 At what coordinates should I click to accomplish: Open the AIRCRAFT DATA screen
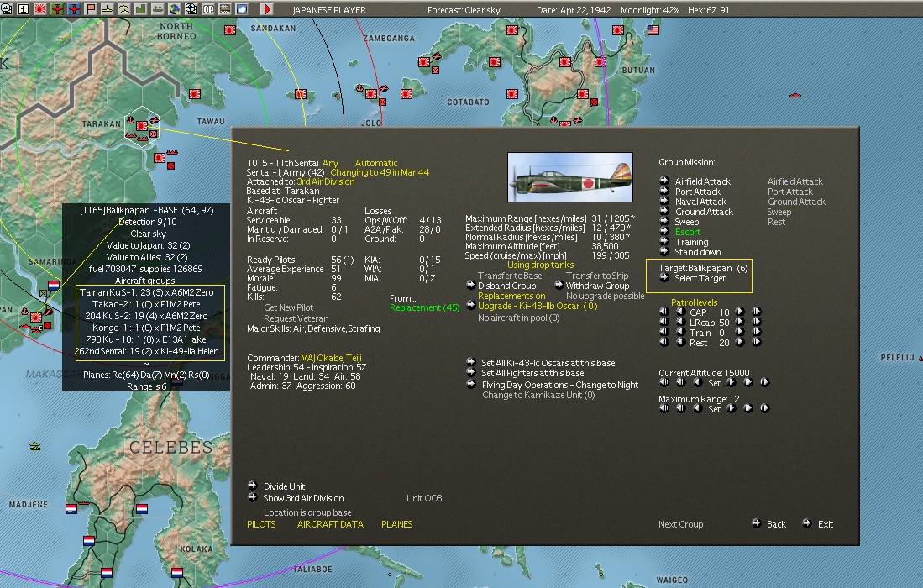[x=330, y=524]
